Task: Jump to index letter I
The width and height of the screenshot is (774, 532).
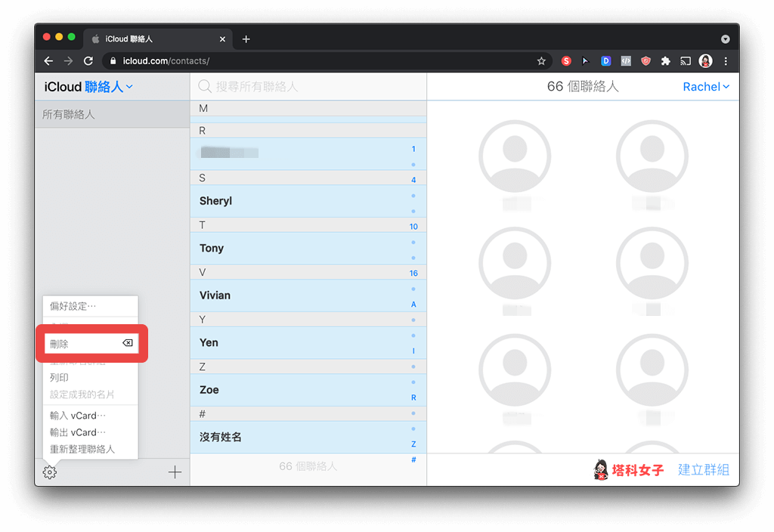Action: 413,351
